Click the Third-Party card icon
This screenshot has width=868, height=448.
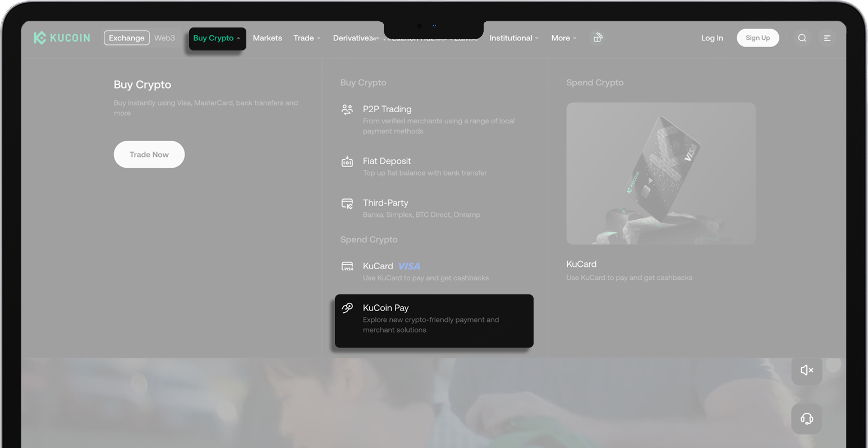(347, 204)
